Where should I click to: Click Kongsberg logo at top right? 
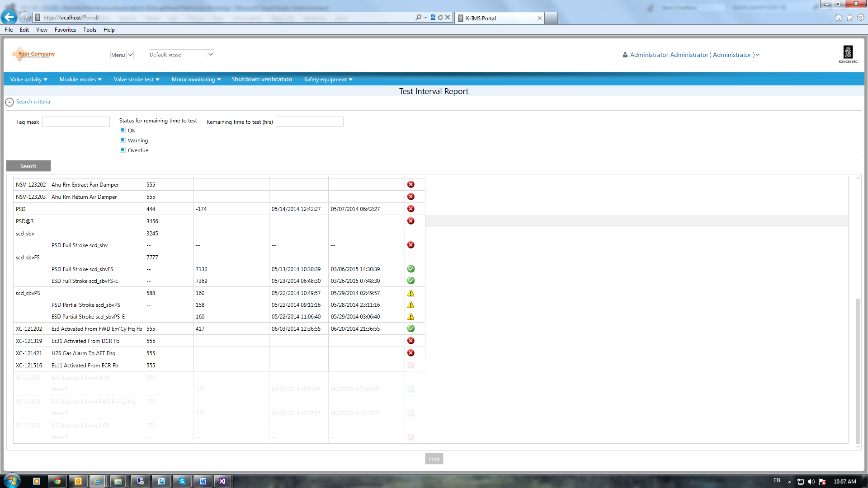848,54
